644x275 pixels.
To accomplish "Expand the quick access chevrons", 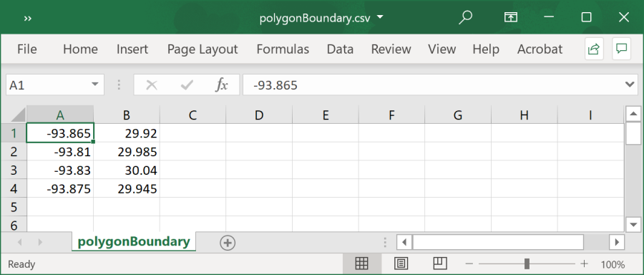I will [28, 19].
